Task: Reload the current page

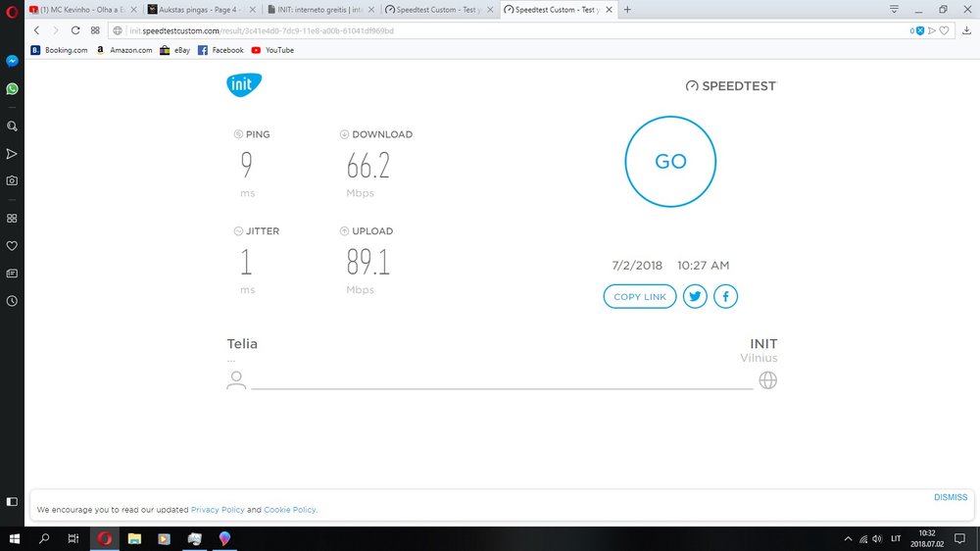Action: coord(75,30)
